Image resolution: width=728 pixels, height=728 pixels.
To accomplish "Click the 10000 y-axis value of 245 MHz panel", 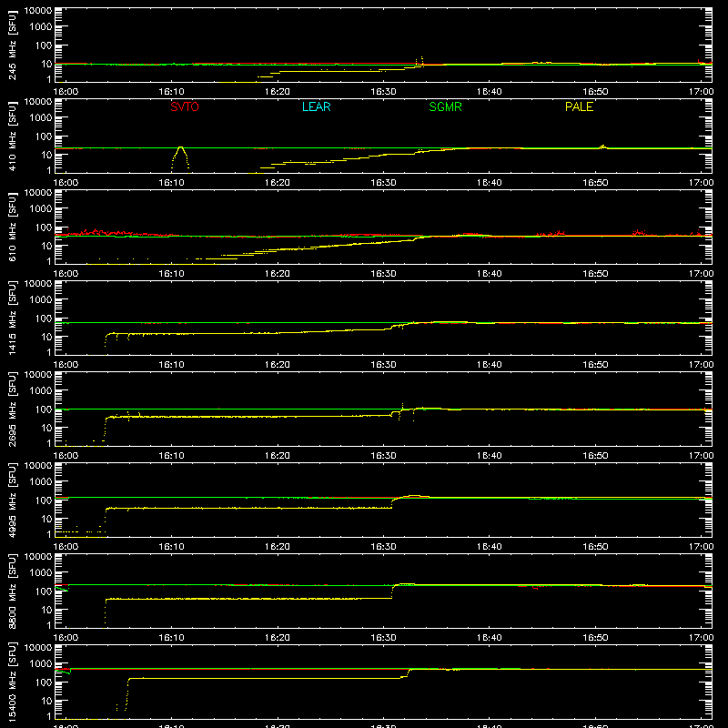I will tap(38, 11).
